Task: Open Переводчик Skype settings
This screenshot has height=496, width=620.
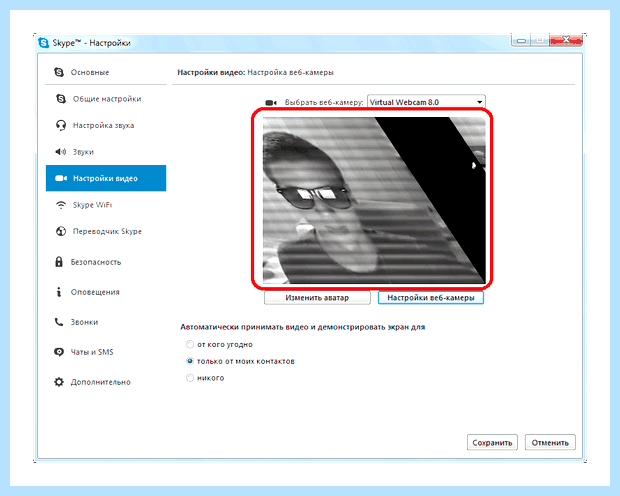Action: (106, 231)
